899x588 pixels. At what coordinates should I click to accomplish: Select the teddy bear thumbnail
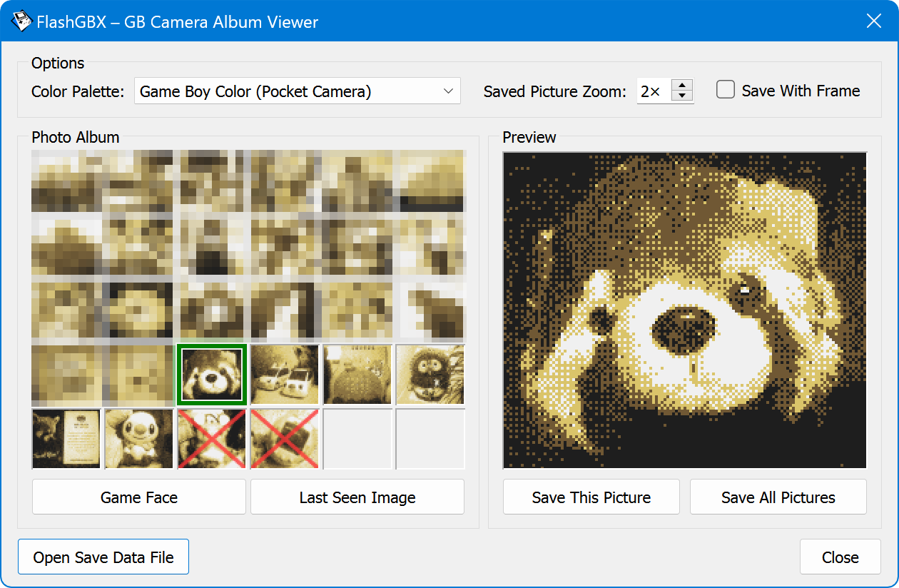coord(211,374)
